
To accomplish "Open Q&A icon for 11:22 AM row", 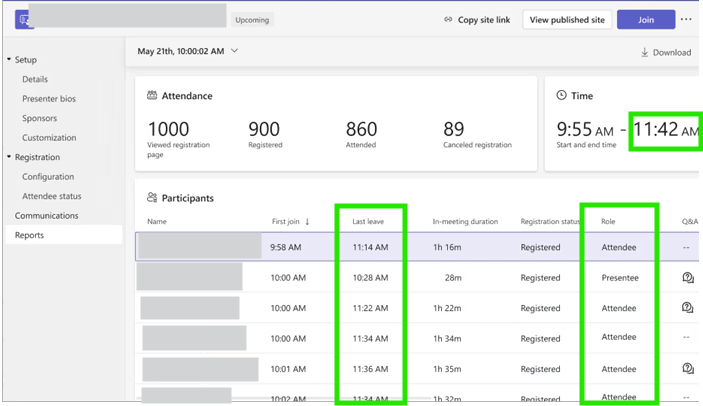I will coord(688,308).
